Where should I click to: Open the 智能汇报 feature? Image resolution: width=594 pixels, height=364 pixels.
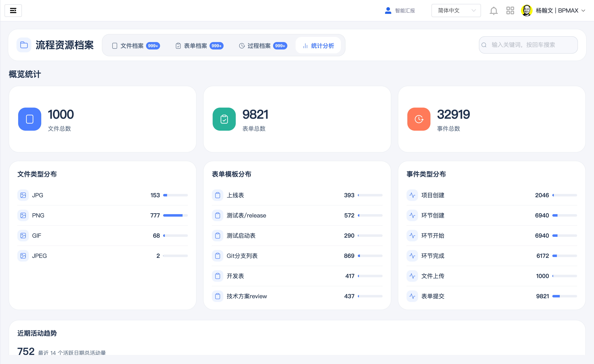pyautogui.click(x=400, y=10)
